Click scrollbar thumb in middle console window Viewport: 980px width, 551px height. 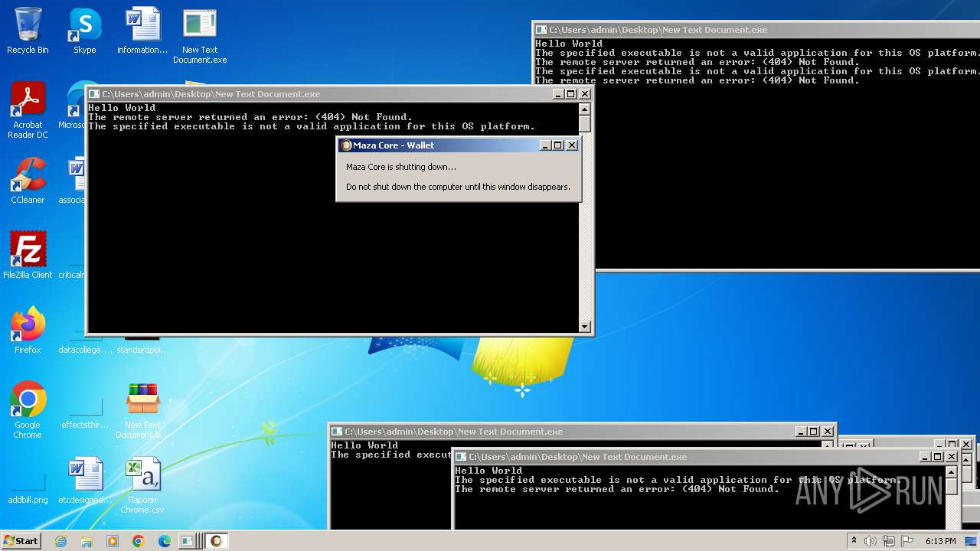click(x=585, y=124)
